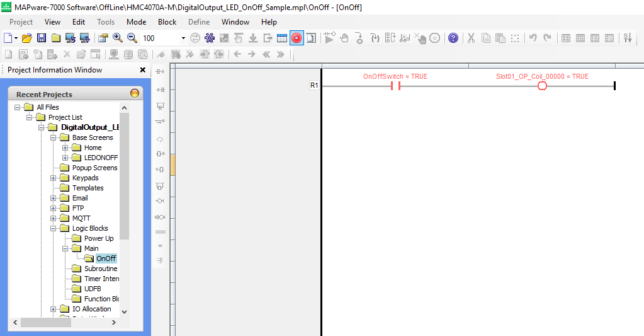Viewport: 644px width, 336px height.
Task: Select the UDFB folder in the tree
Action: 93,289
